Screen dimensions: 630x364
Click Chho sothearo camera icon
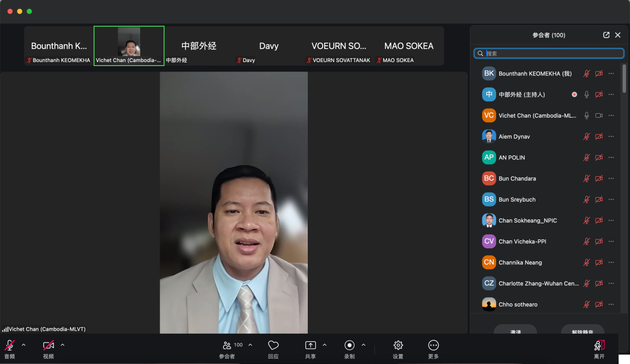point(599,304)
